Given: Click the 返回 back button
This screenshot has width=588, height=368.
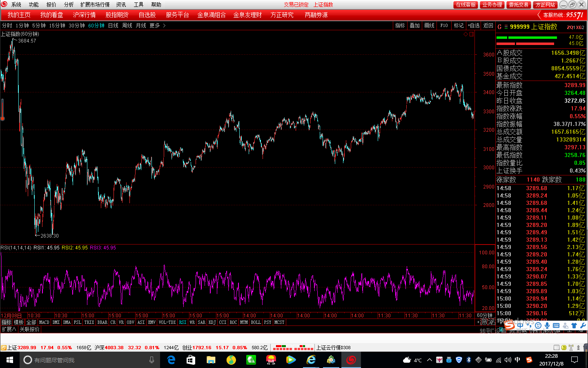Looking at the screenshot, I should point(488,25).
